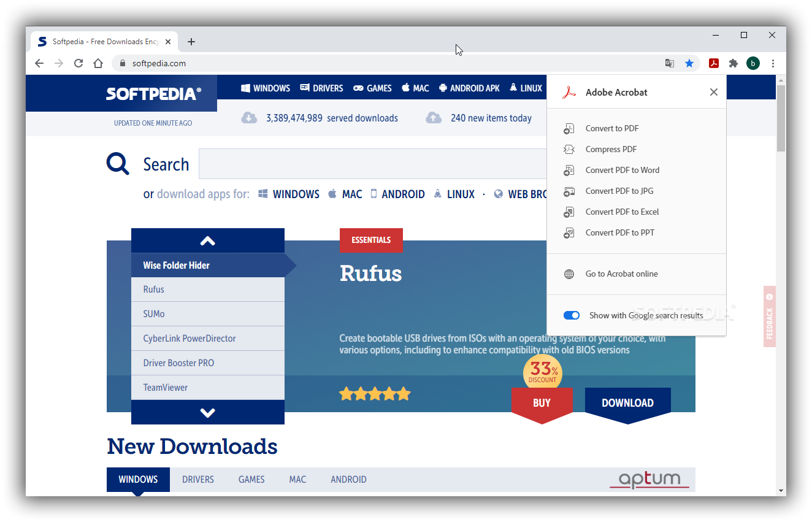Screen dimensions: 812x522
Task: Click the Convert PDF to Excel icon
Action: 569,212
